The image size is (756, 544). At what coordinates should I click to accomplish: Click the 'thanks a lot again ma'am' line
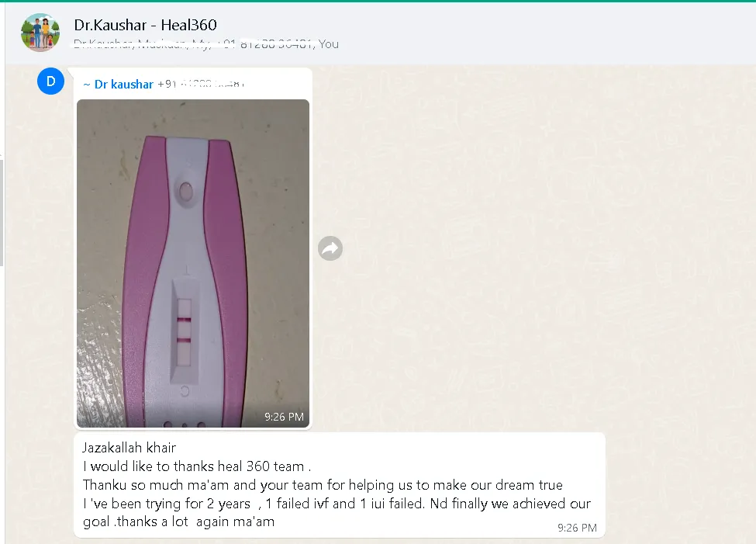point(179,521)
